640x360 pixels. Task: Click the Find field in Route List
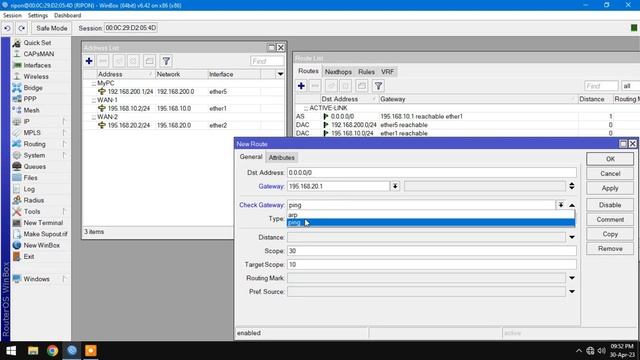[601, 86]
